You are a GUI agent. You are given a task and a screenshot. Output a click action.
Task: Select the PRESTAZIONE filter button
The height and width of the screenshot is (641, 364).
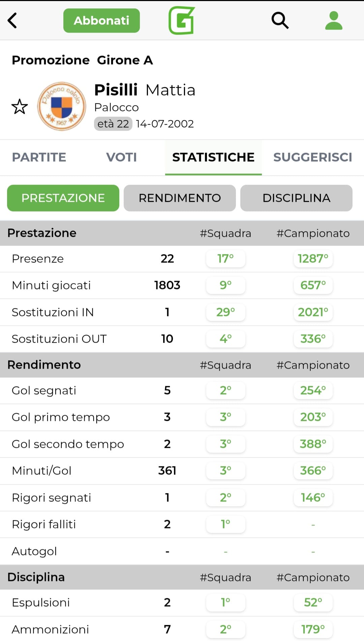pos(63,198)
